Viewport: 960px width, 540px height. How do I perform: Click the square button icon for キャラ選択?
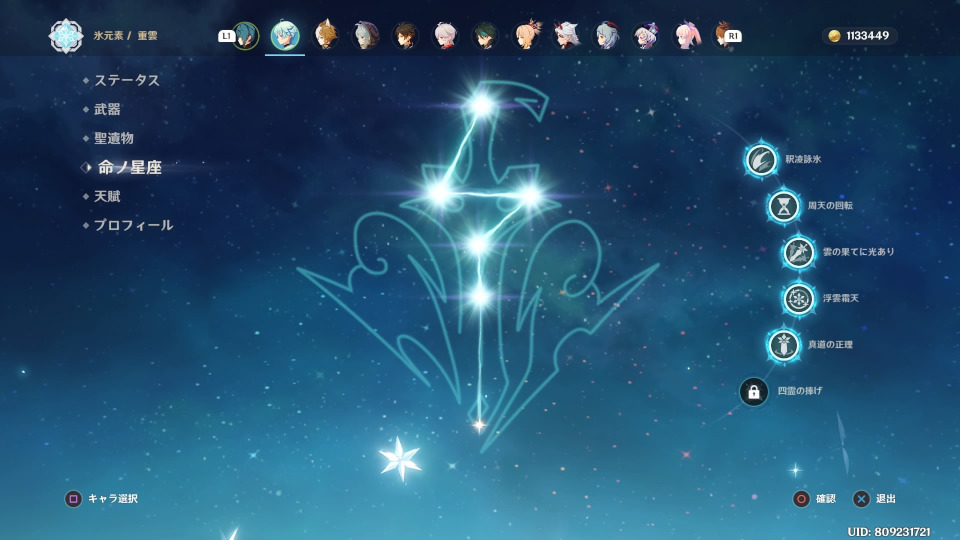pyautogui.click(x=73, y=499)
